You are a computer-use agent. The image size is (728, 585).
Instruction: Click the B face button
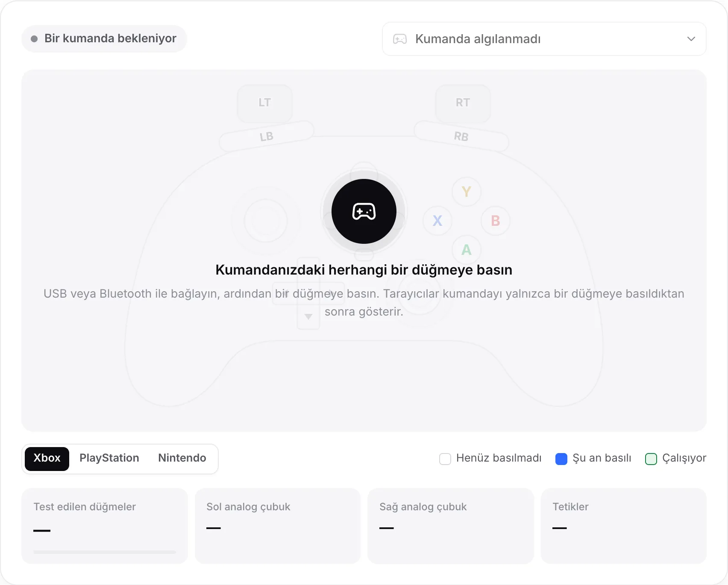click(x=496, y=221)
